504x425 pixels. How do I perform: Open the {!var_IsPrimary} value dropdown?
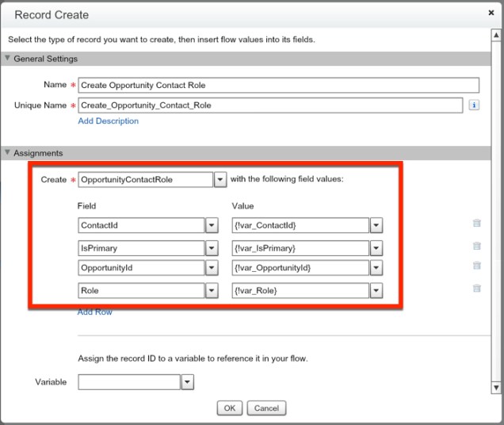click(376, 247)
